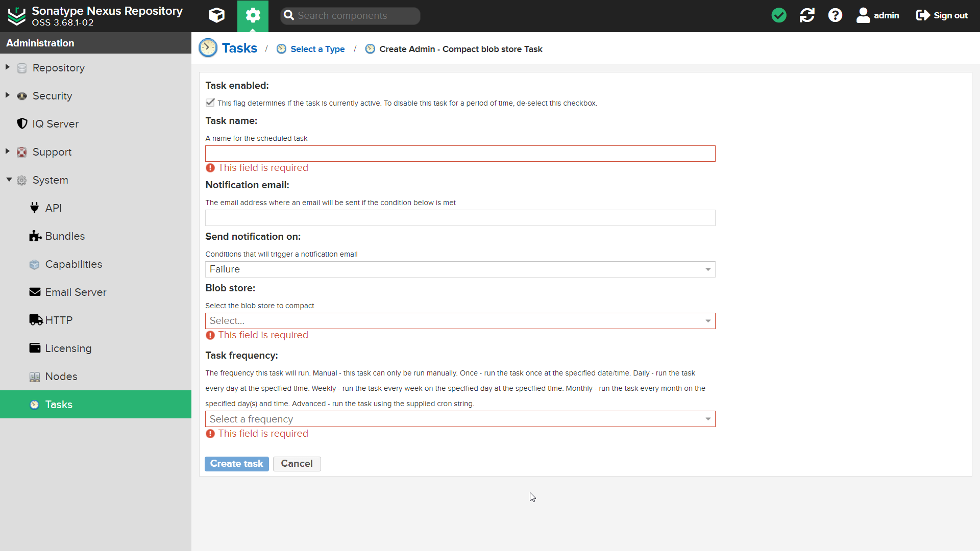The image size is (980, 551).
Task: Click the Create task button
Action: tap(237, 463)
